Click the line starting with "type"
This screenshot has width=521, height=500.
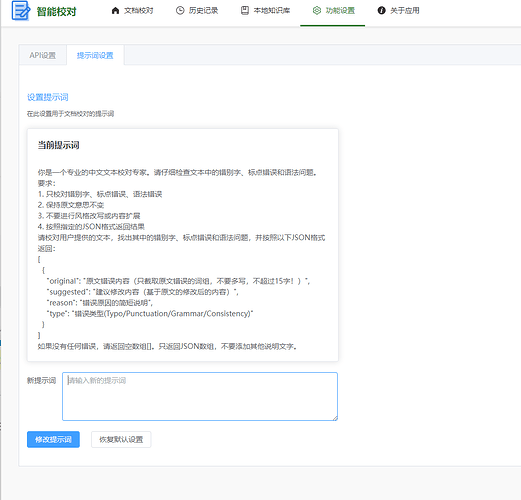(x=150, y=314)
